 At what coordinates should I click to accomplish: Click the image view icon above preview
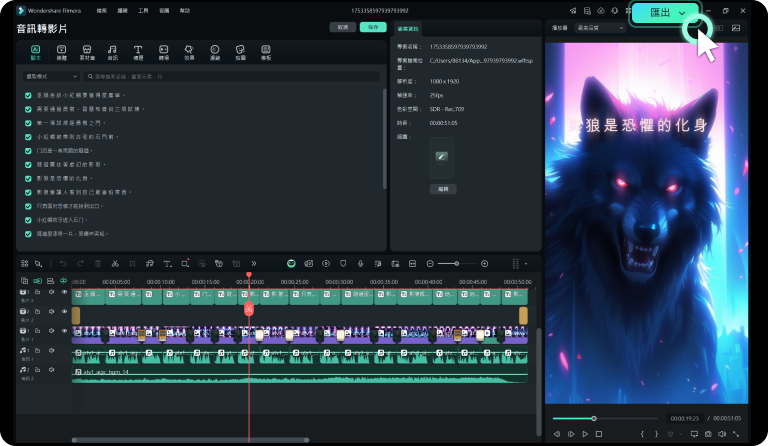(x=736, y=28)
